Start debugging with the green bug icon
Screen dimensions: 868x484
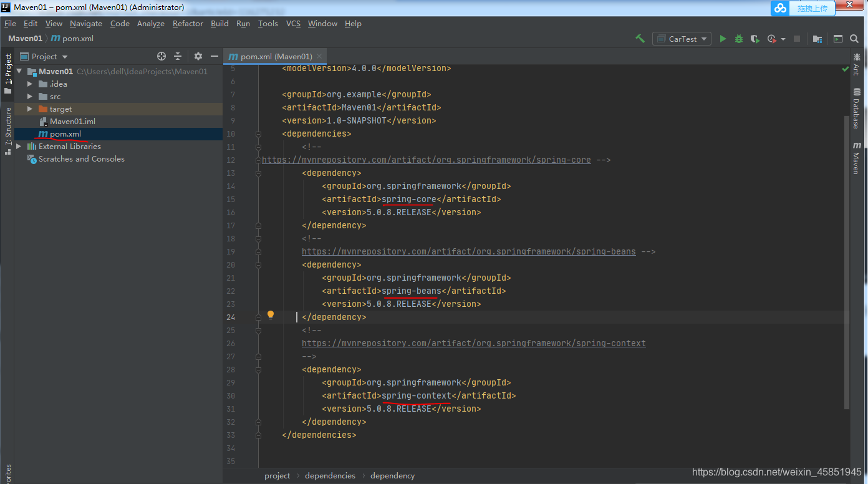739,39
